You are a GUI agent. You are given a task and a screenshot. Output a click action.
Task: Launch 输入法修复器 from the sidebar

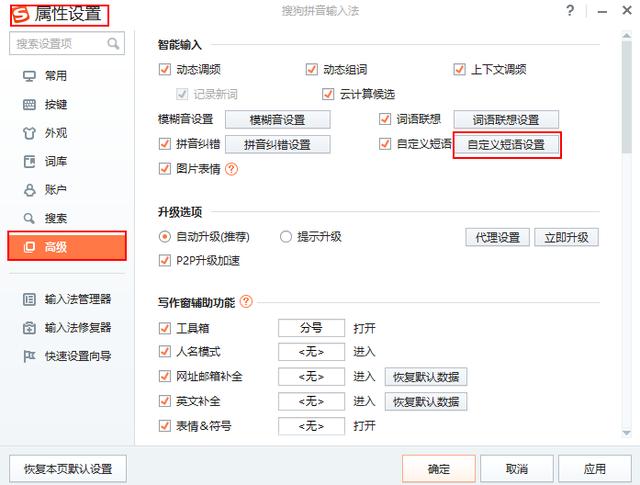(67, 327)
